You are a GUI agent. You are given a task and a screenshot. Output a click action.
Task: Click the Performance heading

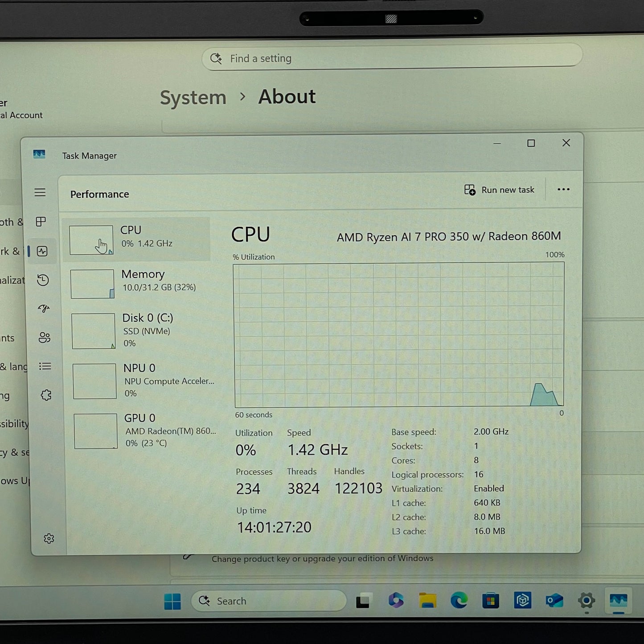coord(99,194)
